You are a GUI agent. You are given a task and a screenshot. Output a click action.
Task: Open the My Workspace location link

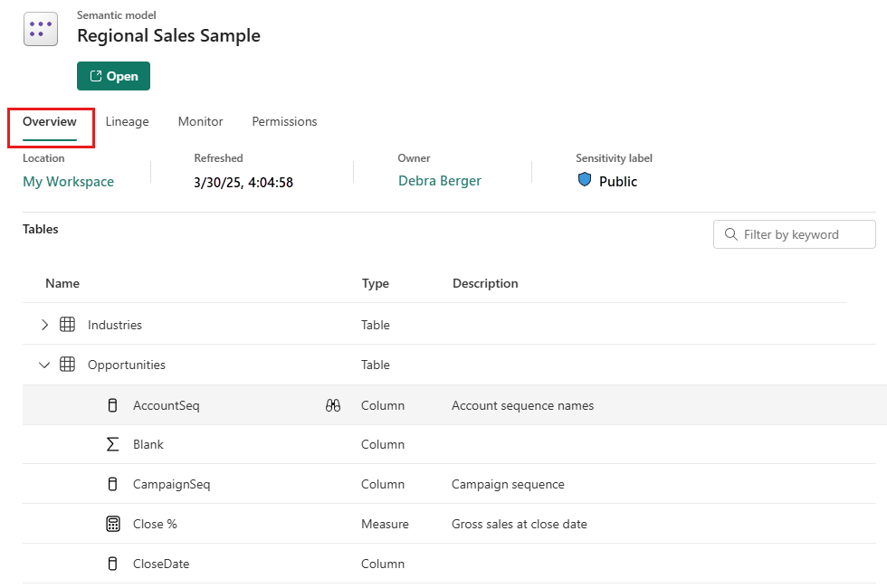tap(68, 181)
